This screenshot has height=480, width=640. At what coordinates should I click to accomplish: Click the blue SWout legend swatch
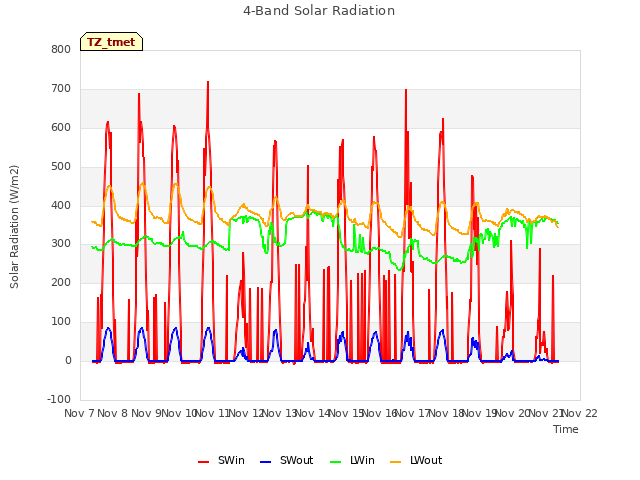(x=265, y=462)
